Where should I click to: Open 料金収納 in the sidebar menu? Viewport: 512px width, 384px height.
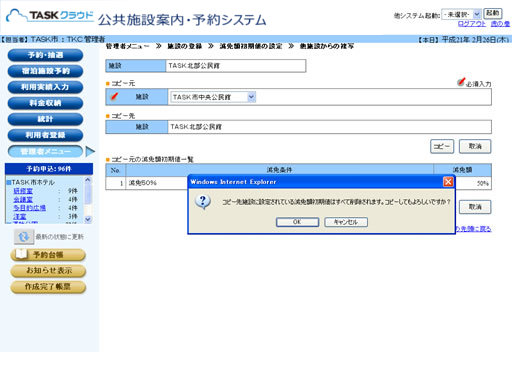pos(45,103)
